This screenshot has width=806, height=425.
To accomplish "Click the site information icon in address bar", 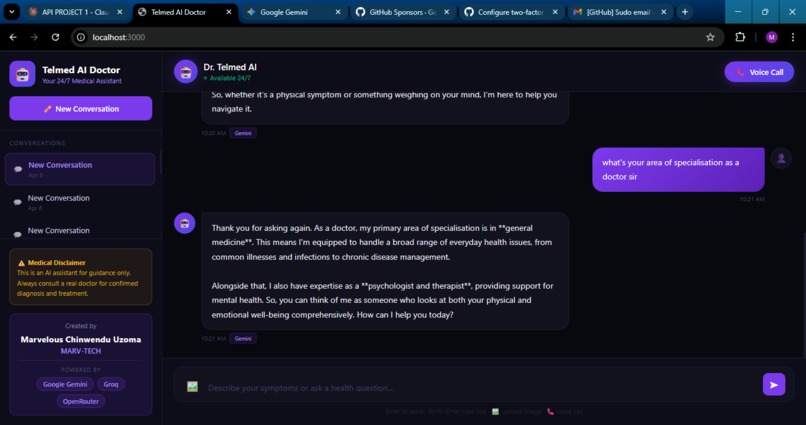I will point(81,37).
